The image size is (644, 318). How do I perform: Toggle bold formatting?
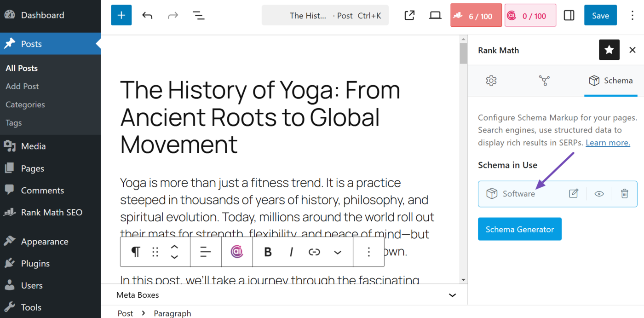(268, 252)
